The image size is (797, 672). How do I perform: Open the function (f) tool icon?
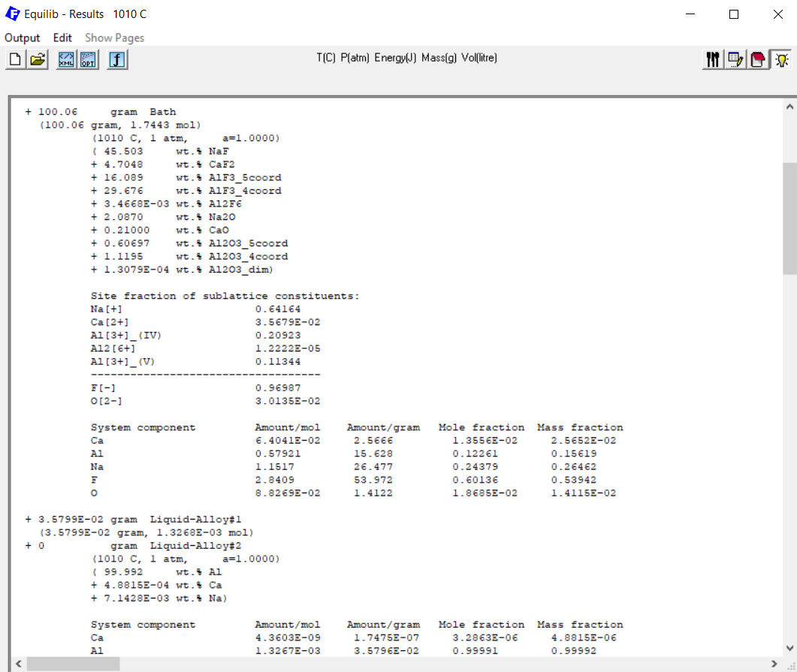(116, 59)
